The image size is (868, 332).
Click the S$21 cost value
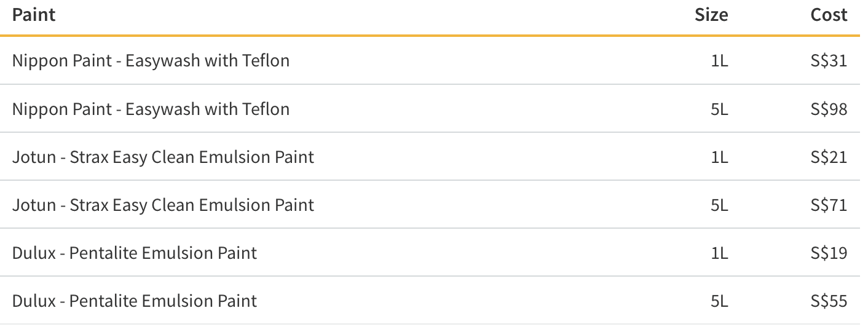point(829,157)
